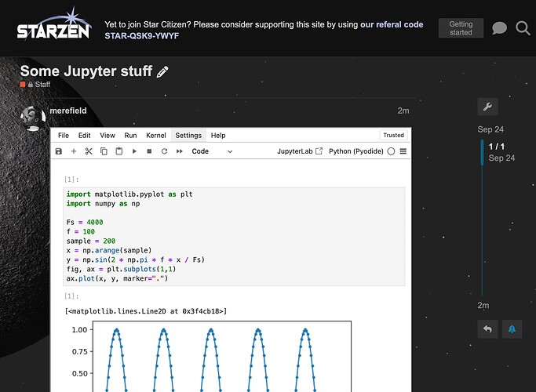Click the Starzen site logo
Image resolution: width=536 pixels, height=392 pixels.
[x=54, y=24]
